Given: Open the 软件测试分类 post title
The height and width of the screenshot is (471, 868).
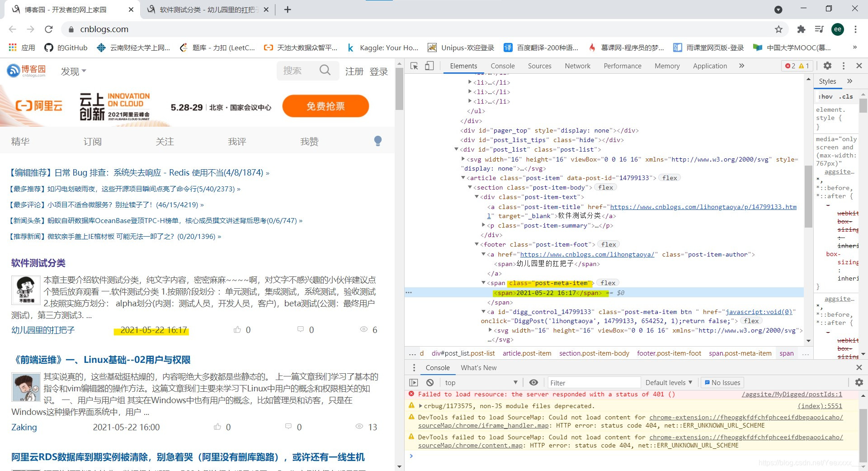Looking at the screenshot, I should 38,263.
